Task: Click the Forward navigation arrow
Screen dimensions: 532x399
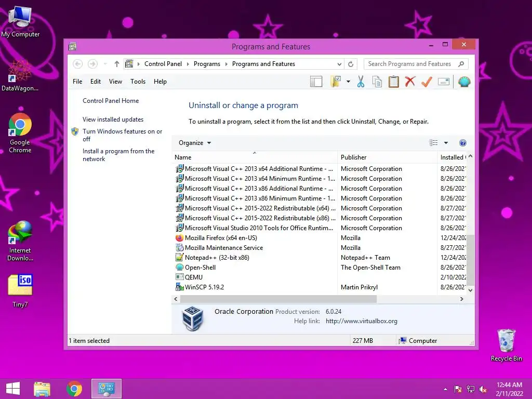Action: tap(92, 64)
